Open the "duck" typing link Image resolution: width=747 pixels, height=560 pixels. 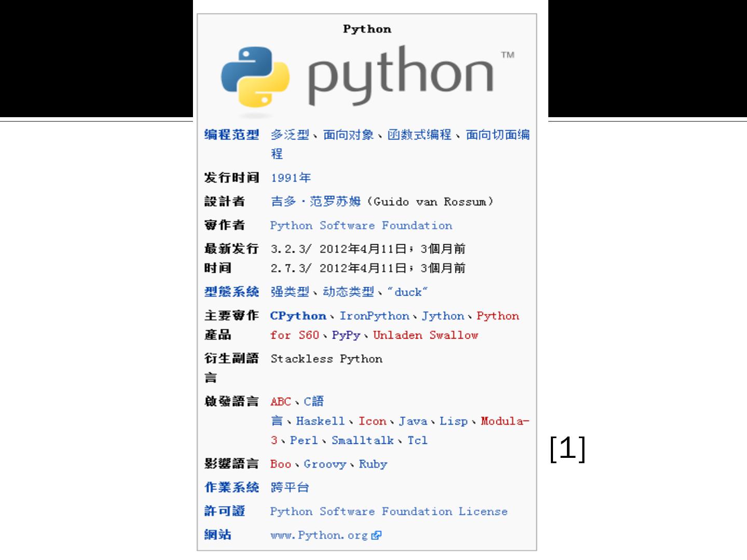[x=408, y=292]
